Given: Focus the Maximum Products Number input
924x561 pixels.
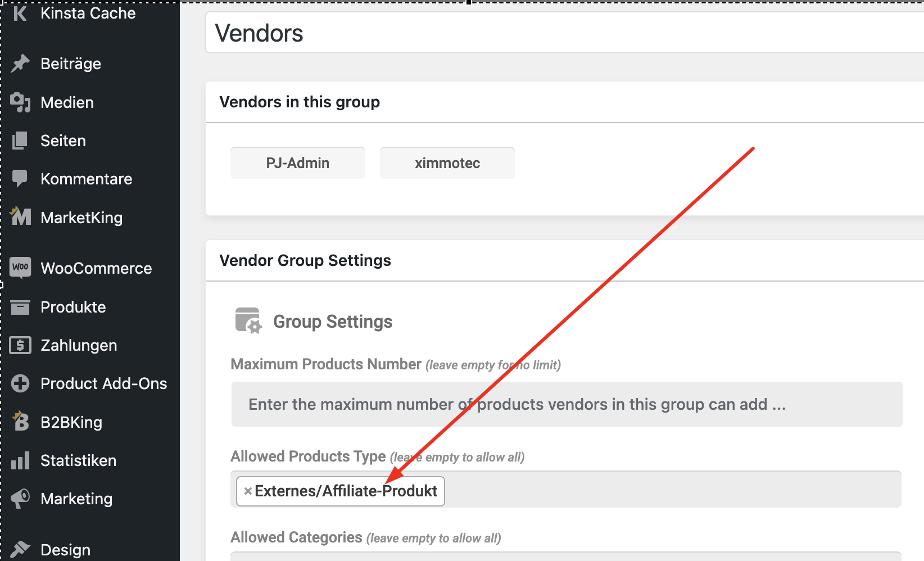Looking at the screenshot, I should coord(567,404).
